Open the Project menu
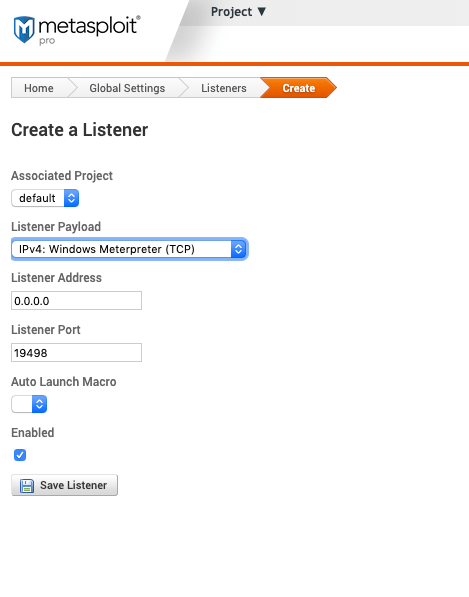The width and height of the screenshot is (469, 597). 238,12
